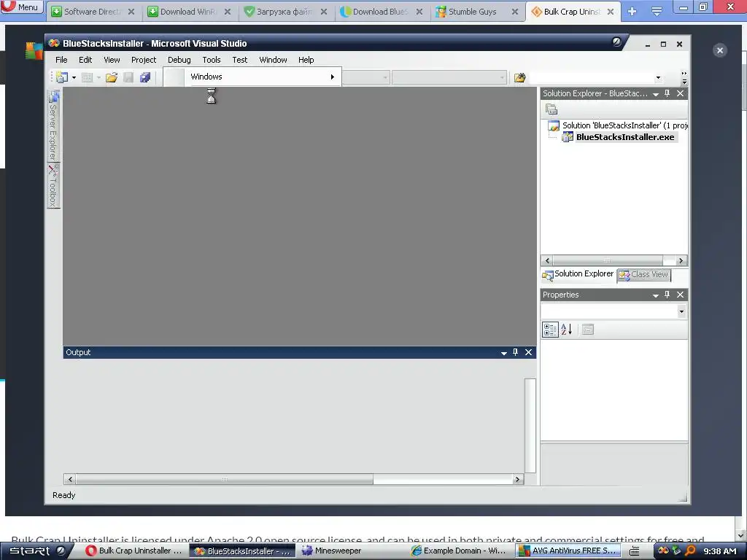The height and width of the screenshot is (560, 747).
Task: Open the Server Explorer side tab
Action: point(53,126)
